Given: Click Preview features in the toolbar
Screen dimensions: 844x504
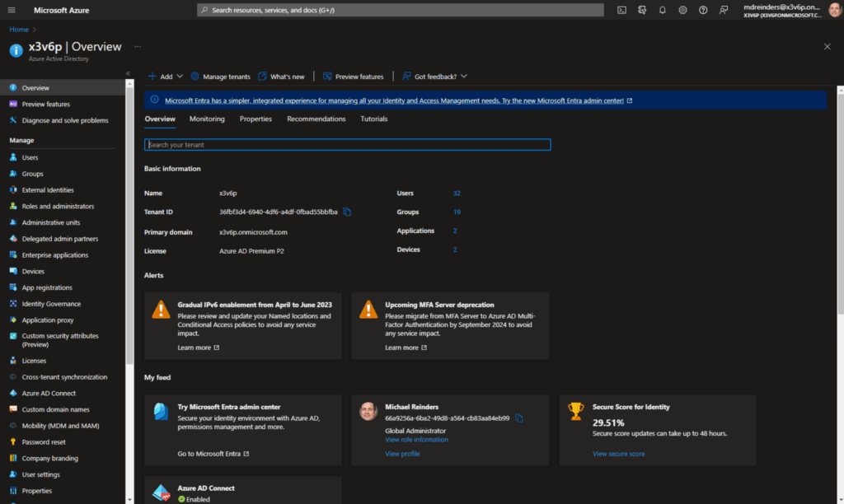Looking at the screenshot, I should tap(353, 77).
